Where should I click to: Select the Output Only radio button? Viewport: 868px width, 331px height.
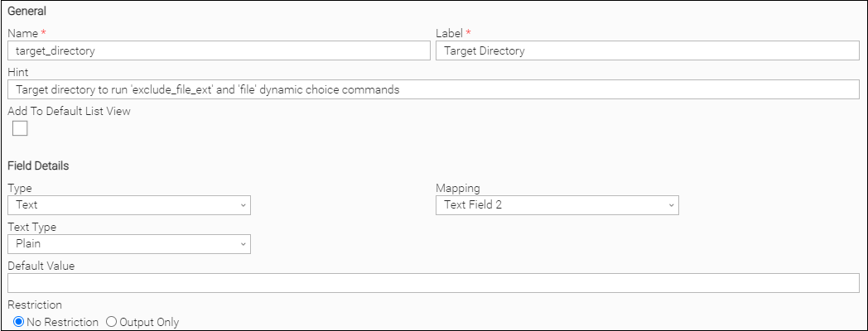click(111, 322)
